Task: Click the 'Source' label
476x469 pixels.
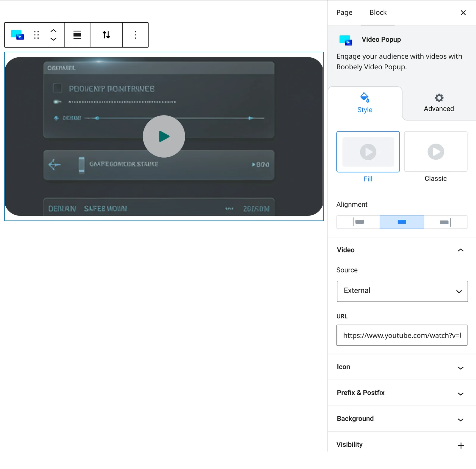Action: [x=347, y=270]
